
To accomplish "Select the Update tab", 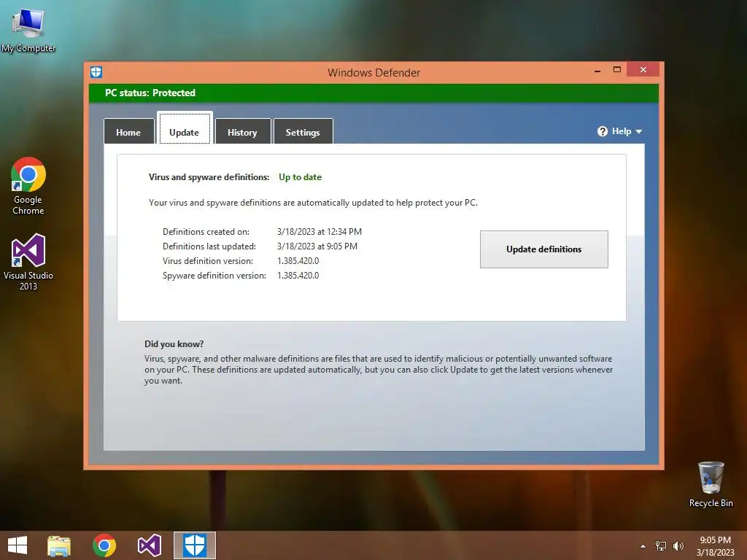I will click(185, 128).
